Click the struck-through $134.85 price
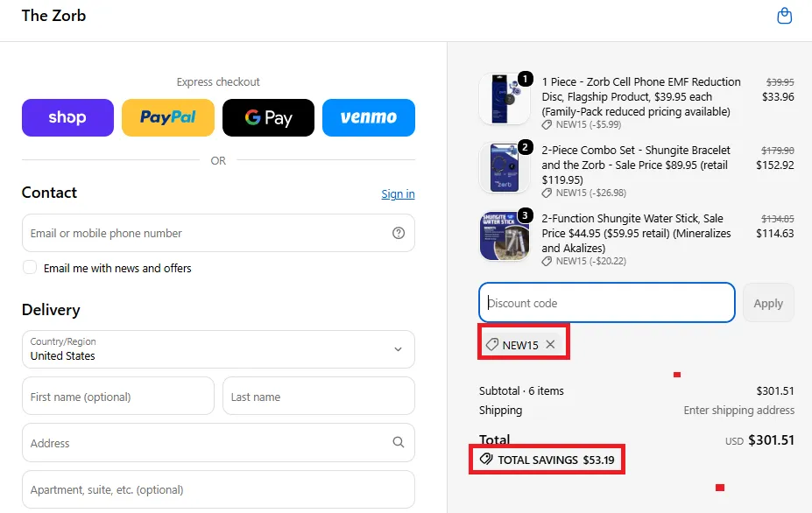Image resolution: width=812 pixels, height=513 pixels. pyautogui.click(x=778, y=219)
